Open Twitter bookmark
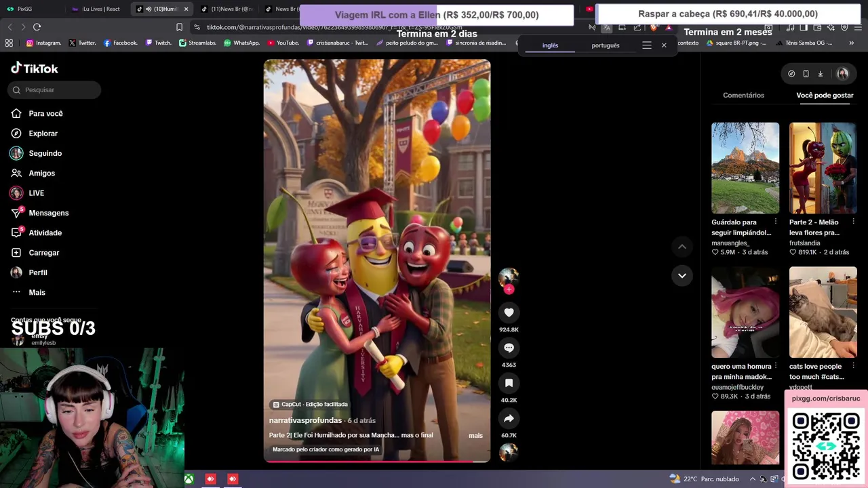 tap(82, 43)
